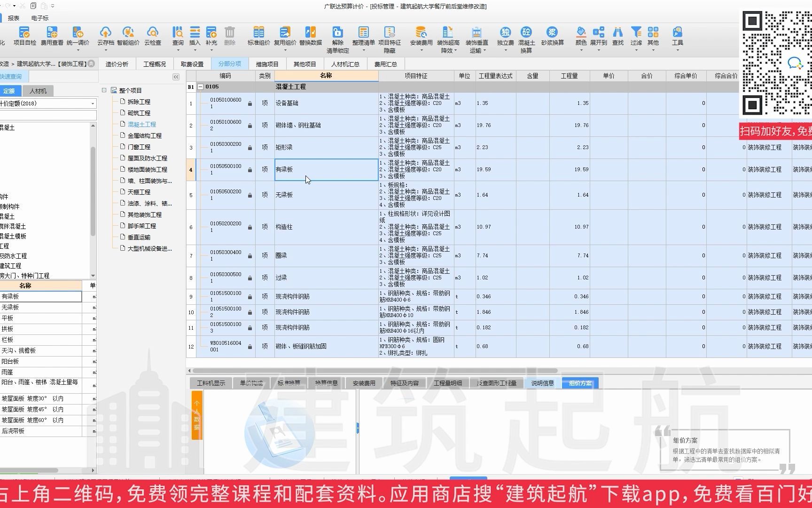Screen dimensions: 812x508
Task: Start the 云检查 cloud check
Action: point(152,36)
